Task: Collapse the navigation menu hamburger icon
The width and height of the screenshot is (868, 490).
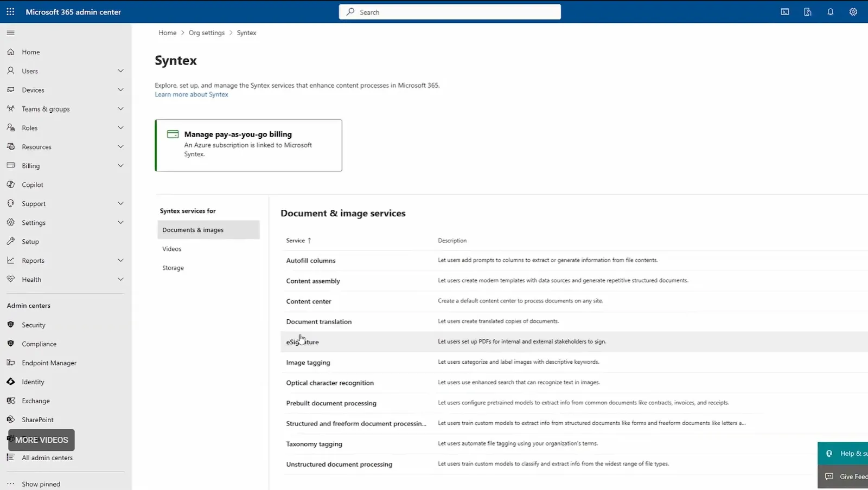Action: click(x=10, y=33)
